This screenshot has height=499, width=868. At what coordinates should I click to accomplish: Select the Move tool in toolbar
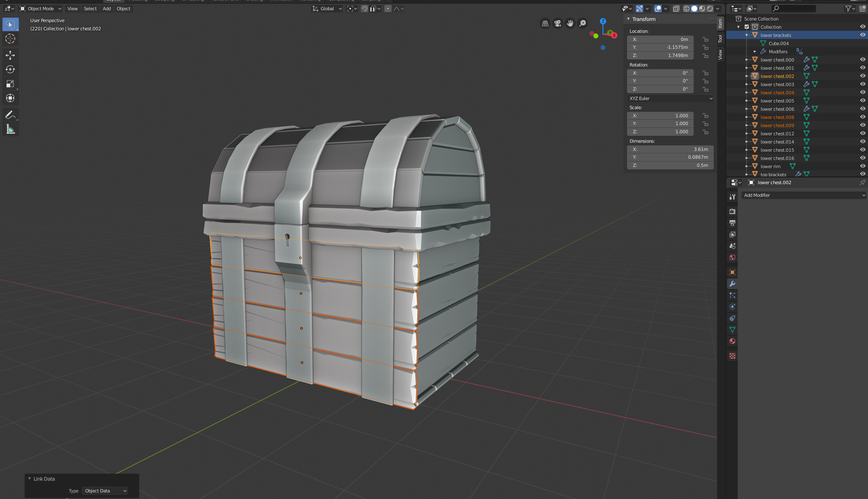tap(10, 55)
